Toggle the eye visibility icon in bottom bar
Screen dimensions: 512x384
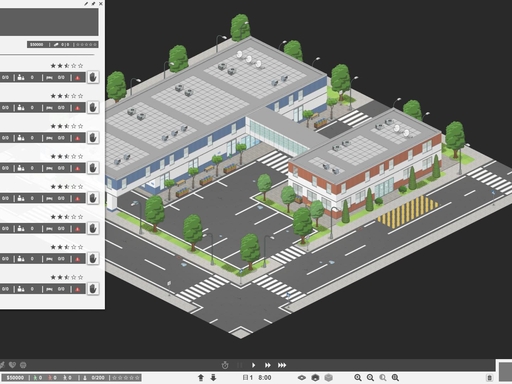pos(302,378)
